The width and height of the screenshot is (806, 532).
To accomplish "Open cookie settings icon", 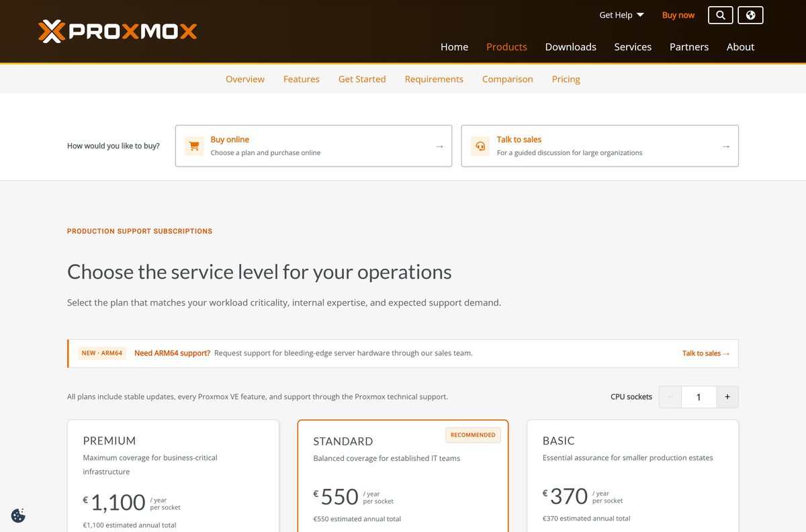I will [18, 516].
